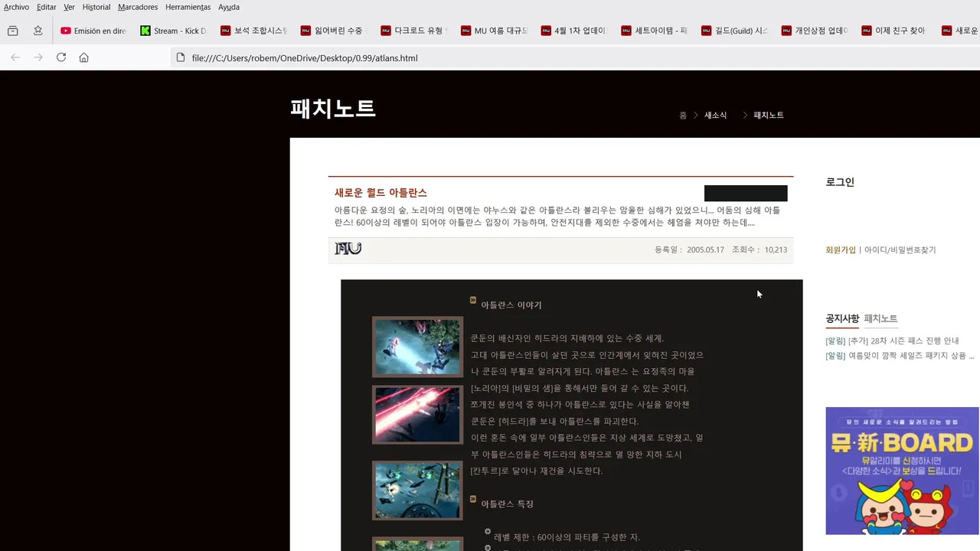Switch to the 잃어버린 수중 tab
Viewport: 980px width, 551px height.
coord(334,31)
